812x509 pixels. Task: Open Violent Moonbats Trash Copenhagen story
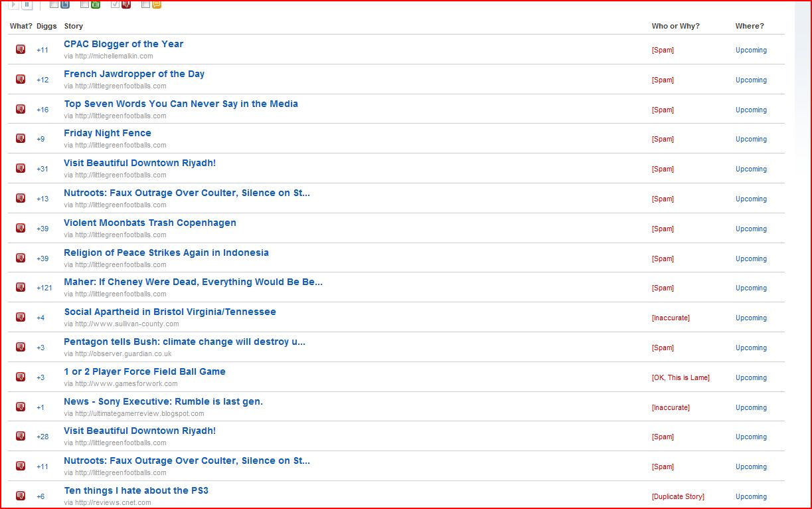pos(150,223)
